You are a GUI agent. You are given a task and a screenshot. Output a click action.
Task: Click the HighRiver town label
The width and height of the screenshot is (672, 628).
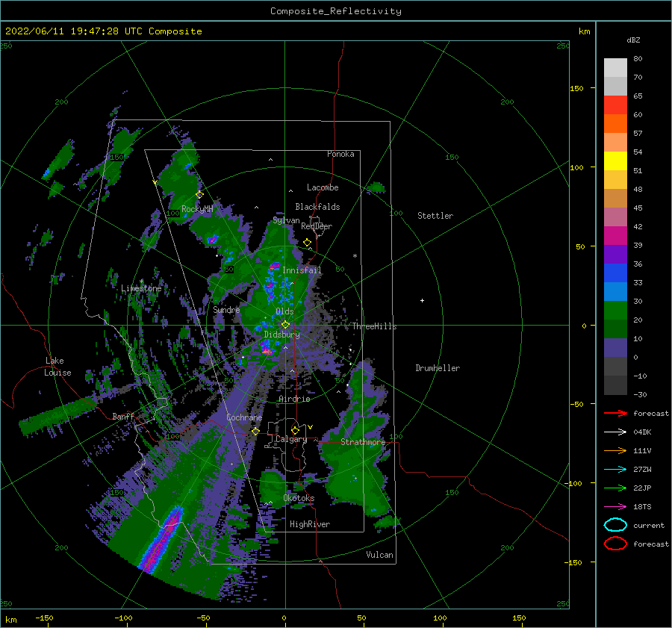[x=310, y=524]
